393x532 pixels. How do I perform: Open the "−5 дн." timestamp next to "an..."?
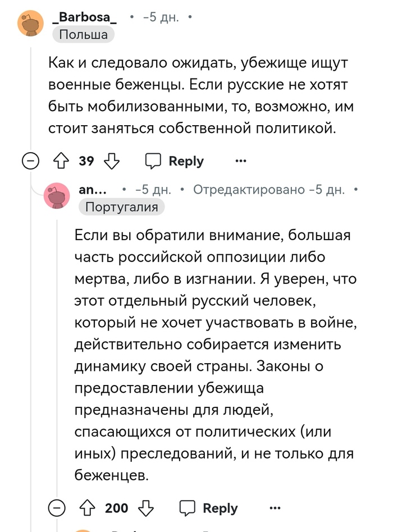(x=153, y=190)
